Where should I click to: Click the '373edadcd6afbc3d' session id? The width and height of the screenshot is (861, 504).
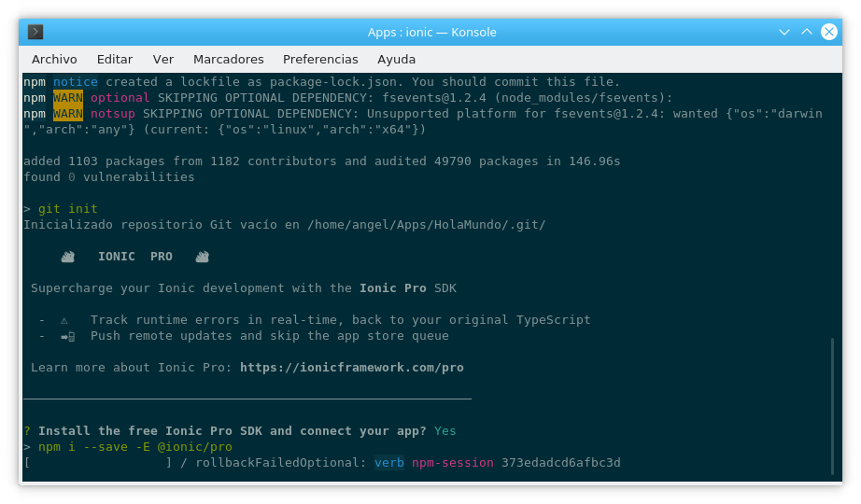(x=560, y=463)
